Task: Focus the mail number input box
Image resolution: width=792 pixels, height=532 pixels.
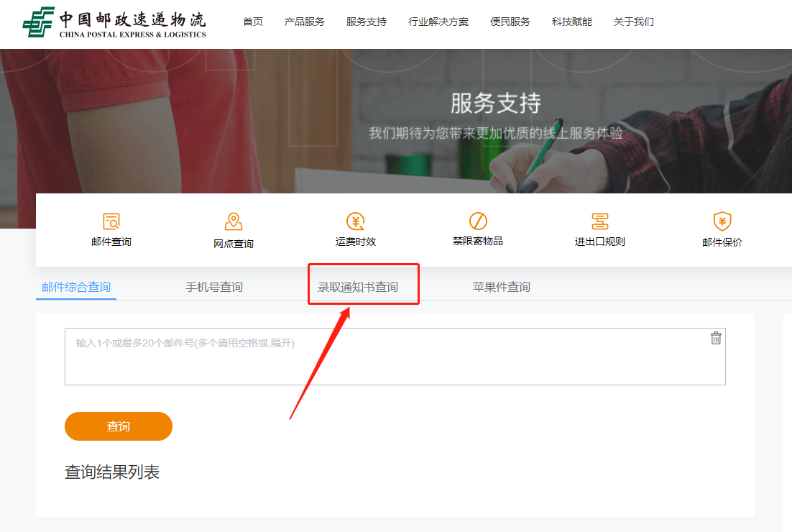Action: click(395, 357)
